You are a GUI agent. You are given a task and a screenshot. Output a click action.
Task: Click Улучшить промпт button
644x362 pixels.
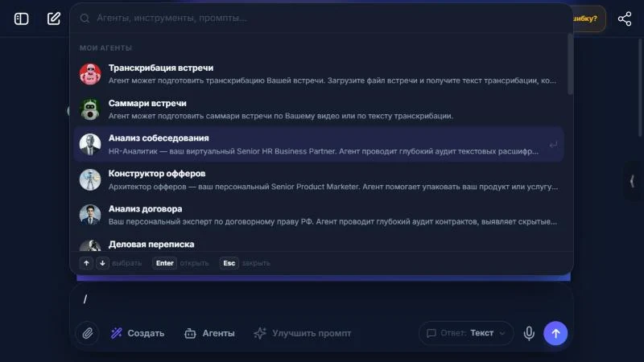(303, 333)
